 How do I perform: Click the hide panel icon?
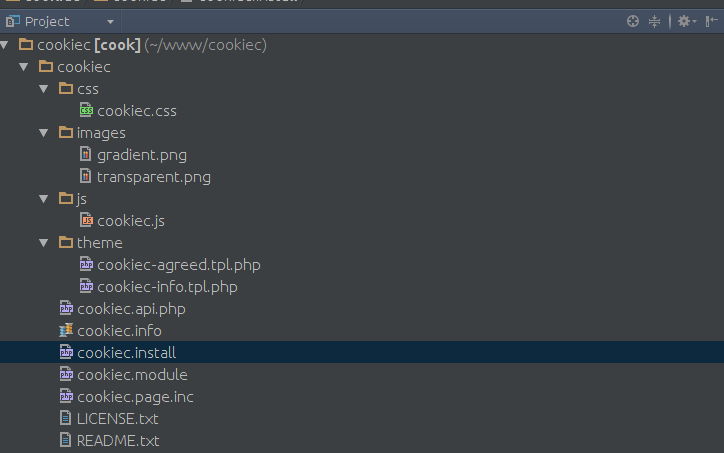pos(712,21)
